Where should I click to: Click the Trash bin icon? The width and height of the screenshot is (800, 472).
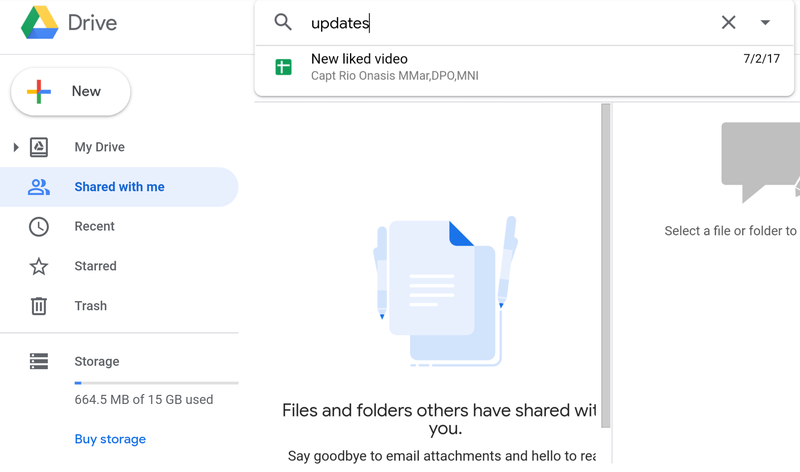coord(39,306)
